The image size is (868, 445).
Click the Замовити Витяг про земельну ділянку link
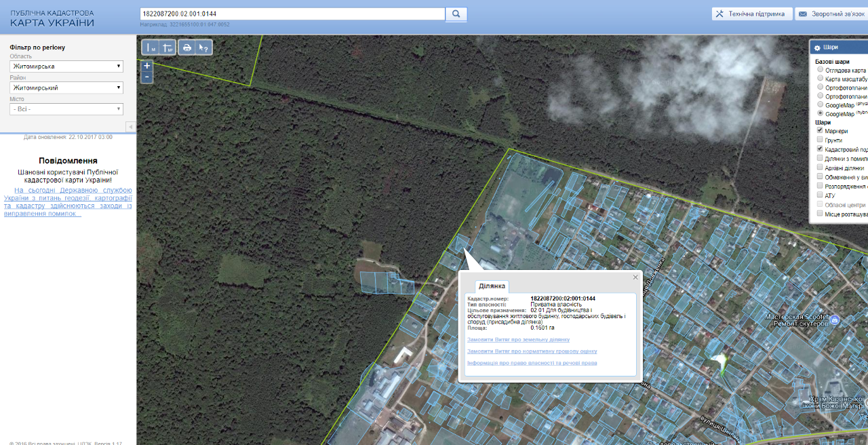[518, 339]
